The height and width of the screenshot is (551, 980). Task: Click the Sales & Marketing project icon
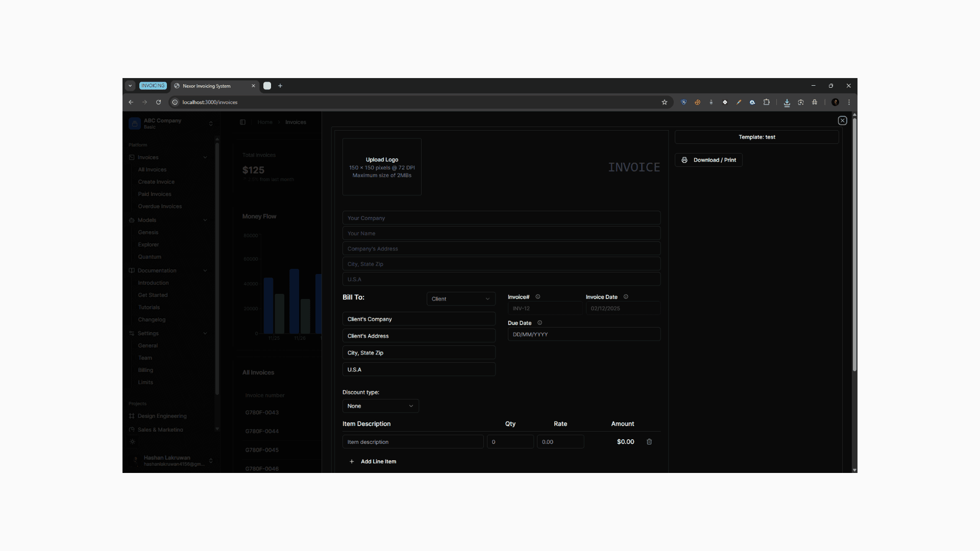coord(131,430)
